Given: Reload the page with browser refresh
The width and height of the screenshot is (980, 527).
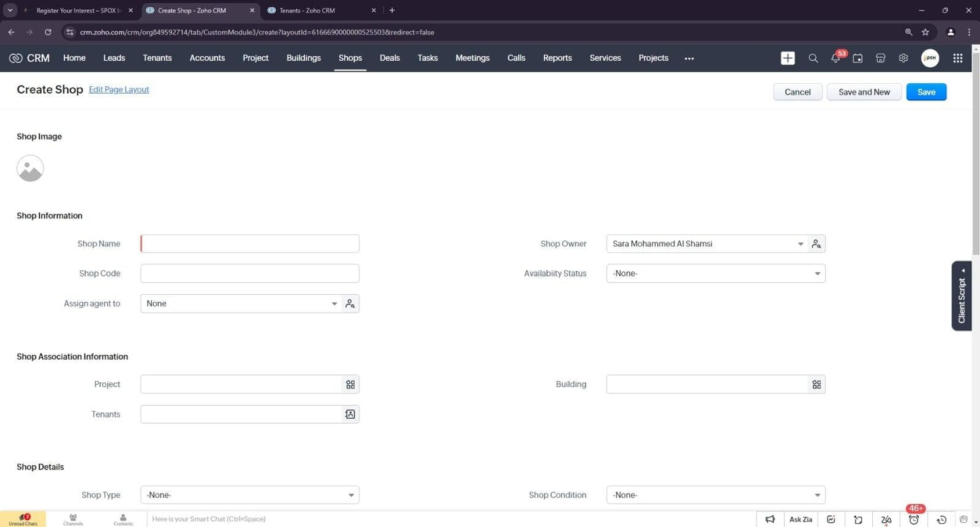Looking at the screenshot, I should [x=48, y=32].
